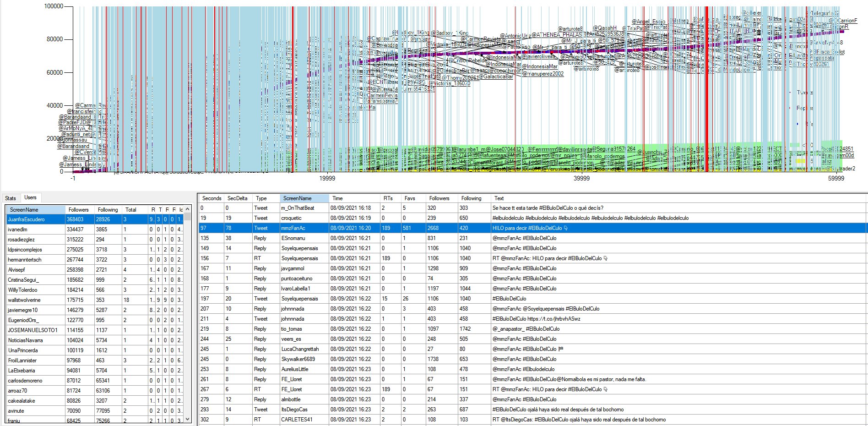Select the ItsDiegoCas tweet row
The width and height of the screenshot is (868, 426).
[x=533, y=410]
